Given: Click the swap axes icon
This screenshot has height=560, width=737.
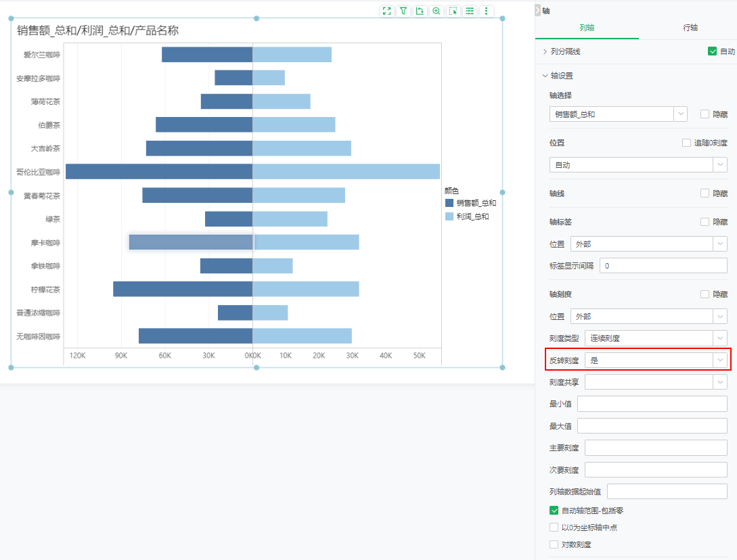Looking at the screenshot, I should (420, 11).
